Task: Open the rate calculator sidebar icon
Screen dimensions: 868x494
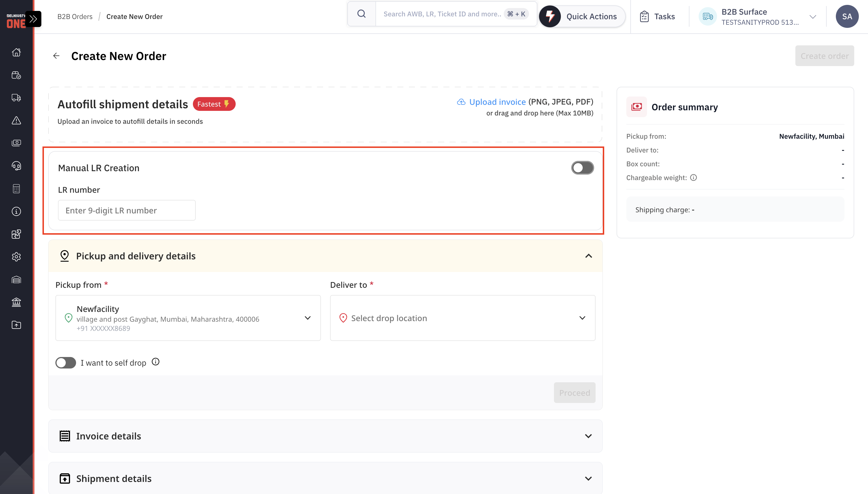Action: (x=16, y=189)
